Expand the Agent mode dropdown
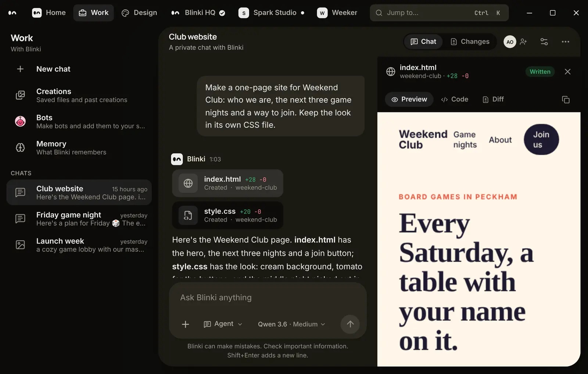588x374 pixels. [x=223, y=324]
